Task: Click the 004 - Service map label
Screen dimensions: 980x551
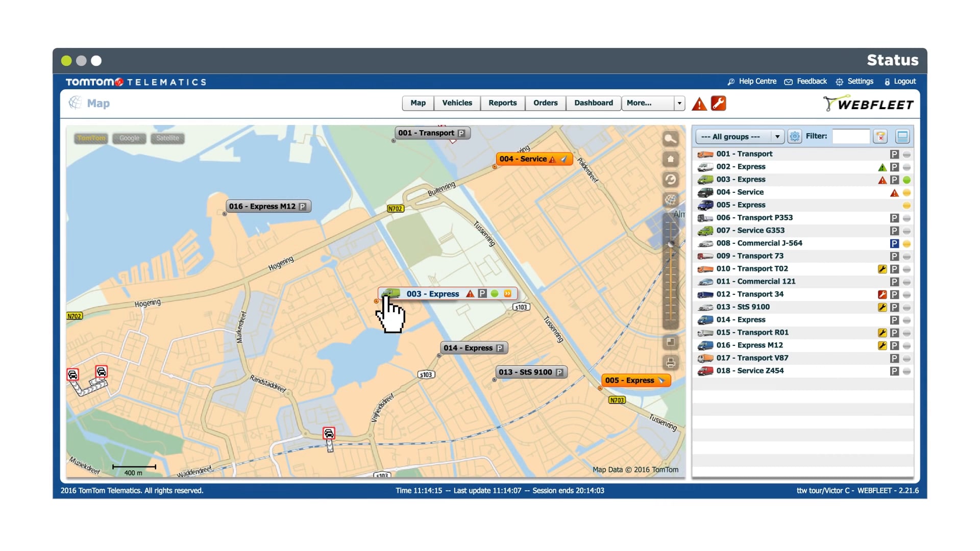Action: pyautogui.click(x=533, y=159)
